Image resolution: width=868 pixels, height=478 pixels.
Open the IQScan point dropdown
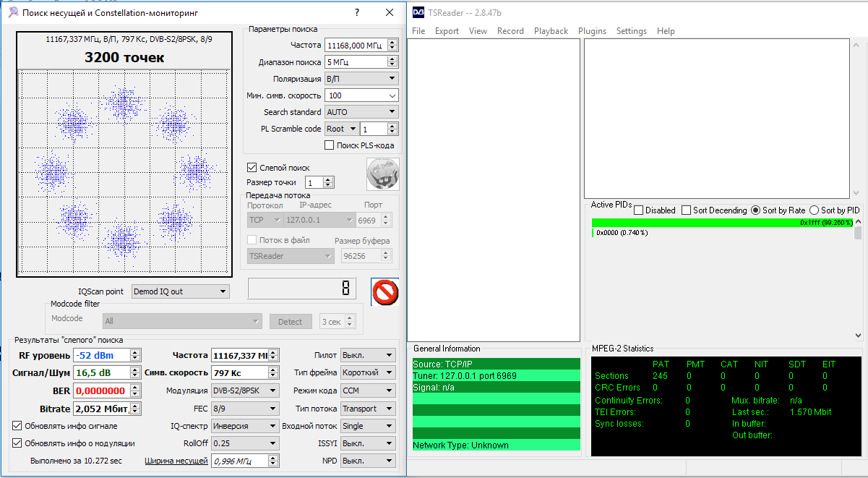coord(181,291)
